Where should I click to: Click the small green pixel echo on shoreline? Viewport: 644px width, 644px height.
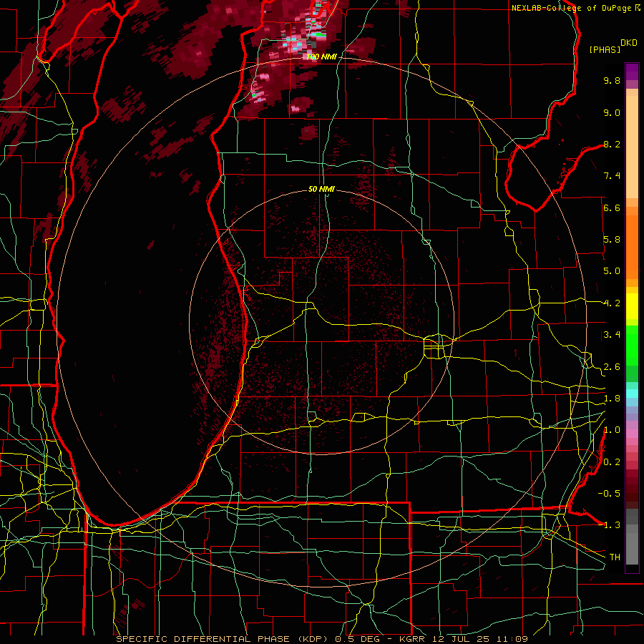click(x=254, y=95)
